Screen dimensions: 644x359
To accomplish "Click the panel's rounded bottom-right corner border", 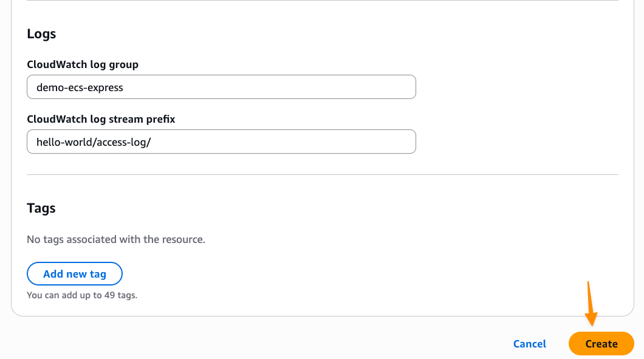I will pos(630,312).
